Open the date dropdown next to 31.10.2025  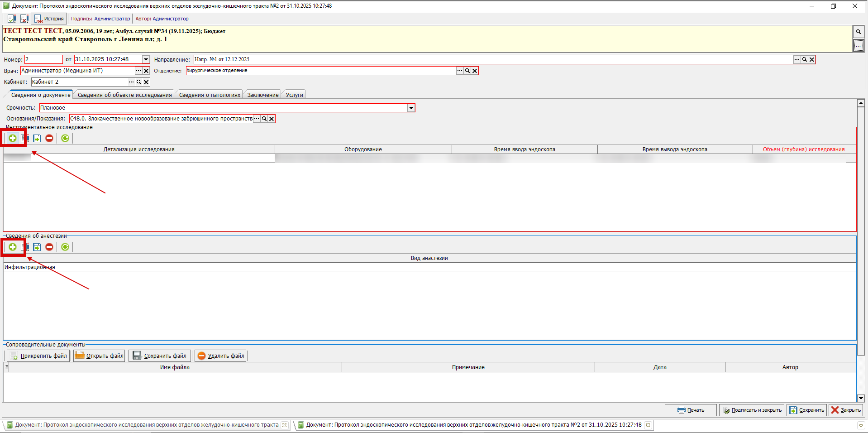[146, 59]
